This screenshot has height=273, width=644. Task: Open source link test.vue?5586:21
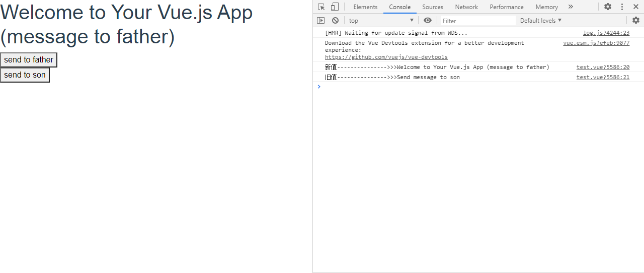pos(603,77)
